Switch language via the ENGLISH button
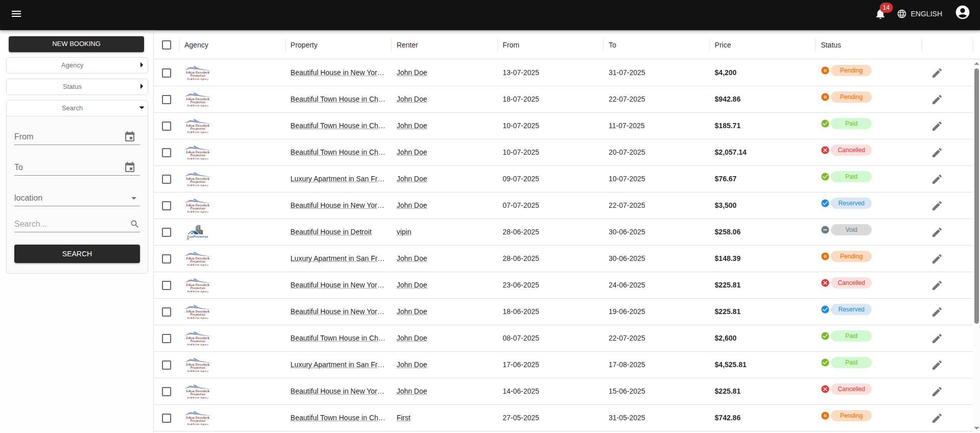 920,14
